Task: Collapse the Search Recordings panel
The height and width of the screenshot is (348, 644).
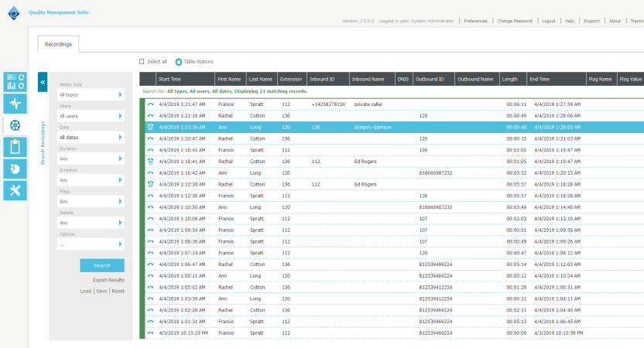Action: [43, 81]
